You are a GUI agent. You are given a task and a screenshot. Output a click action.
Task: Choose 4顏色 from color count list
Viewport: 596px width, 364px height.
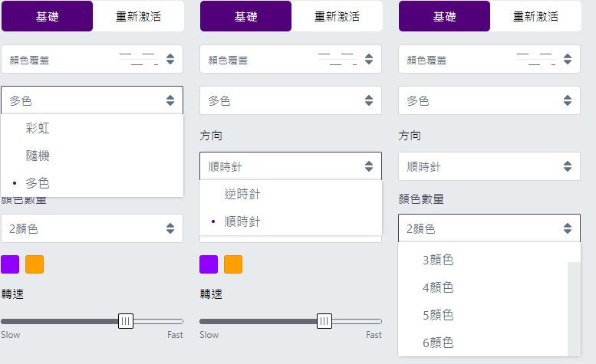click(482, 287)
